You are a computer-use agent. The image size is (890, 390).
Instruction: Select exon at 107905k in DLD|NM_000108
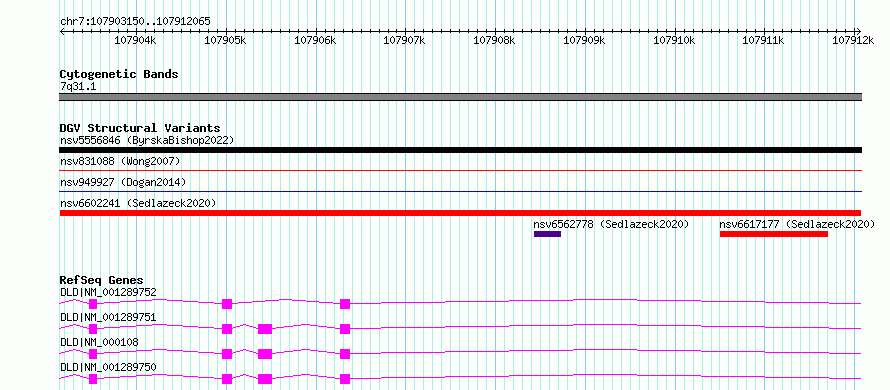[x=227, y=354]
